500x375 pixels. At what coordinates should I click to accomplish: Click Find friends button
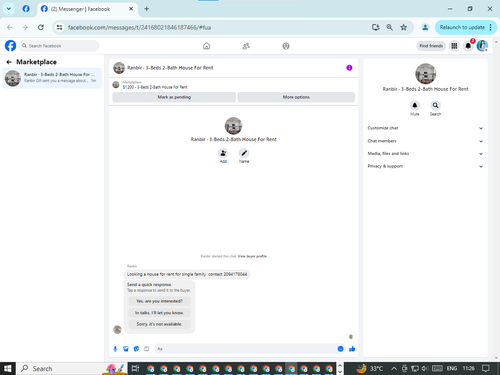point(431,46)
